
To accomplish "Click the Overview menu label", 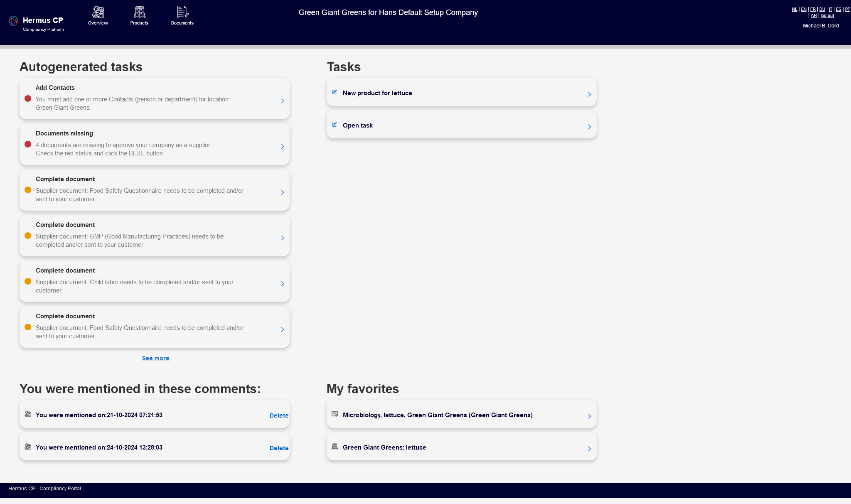I will pos(98,23).
